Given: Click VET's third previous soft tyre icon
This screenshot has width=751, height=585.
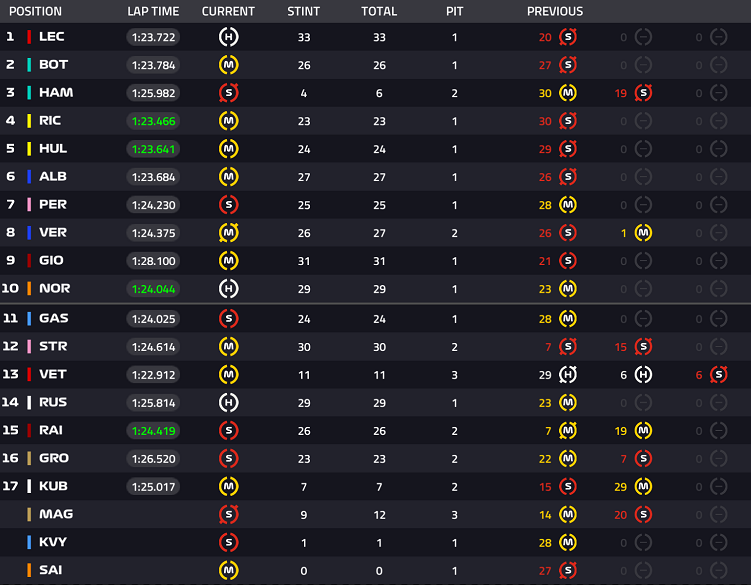Looking at the screenshot, I should pos(718,375).
